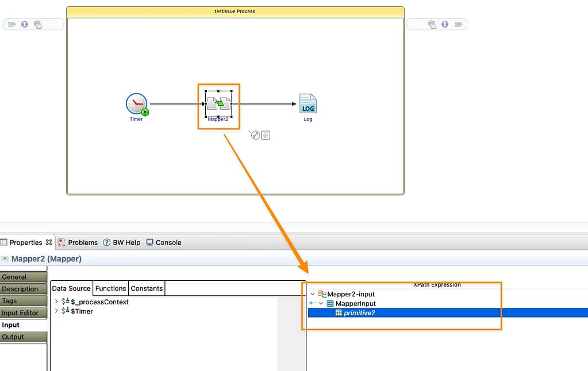This screenshot has height=371, width=588.
Task: Click the XPath Expression column header
Action: pos(437,284)
